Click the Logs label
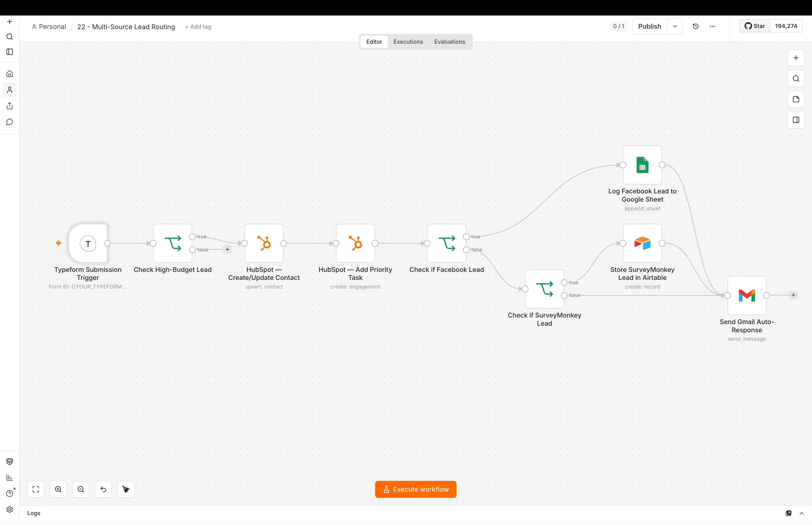 (x=34, y=513)
